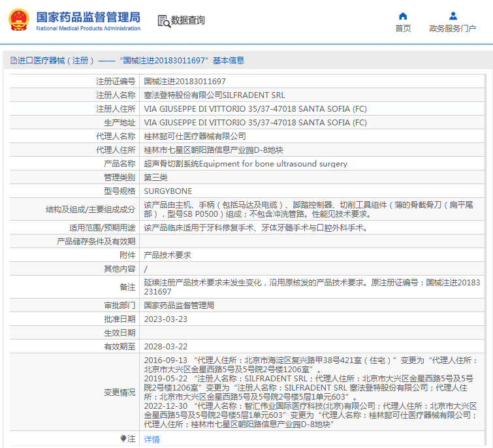Select registration number value 国械注进20183011697
The height and width of the screenshot is (448, 493).
click(185, 82)
